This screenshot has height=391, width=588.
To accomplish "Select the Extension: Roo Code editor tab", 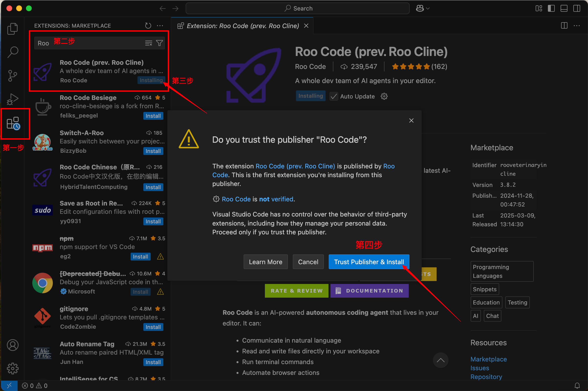I will [242, 26].
